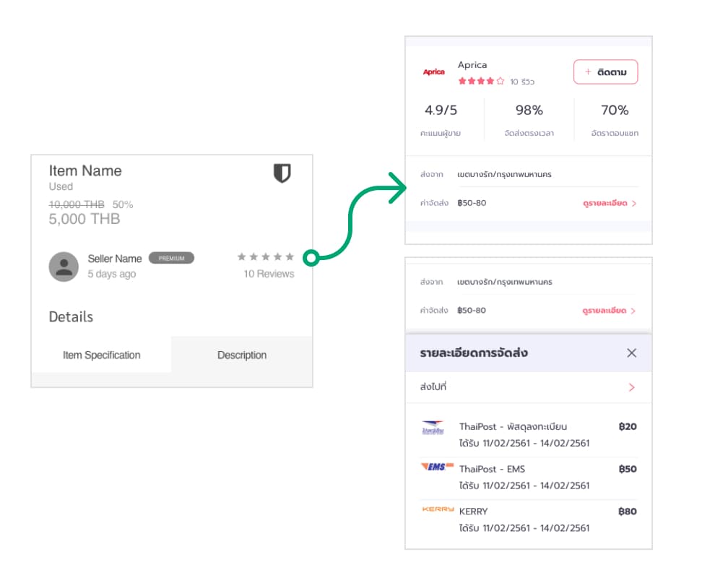Click the Seller Name text
This screenshot has width=728, height=578.
115,259
